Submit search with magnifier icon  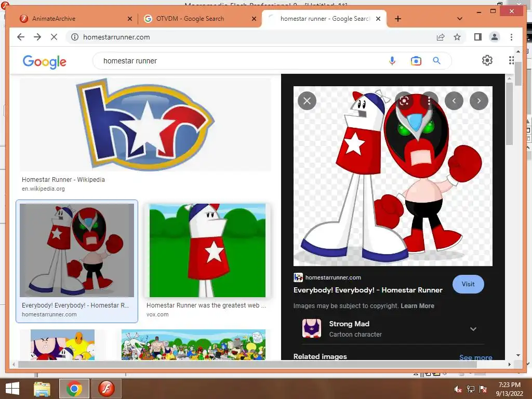436,61
